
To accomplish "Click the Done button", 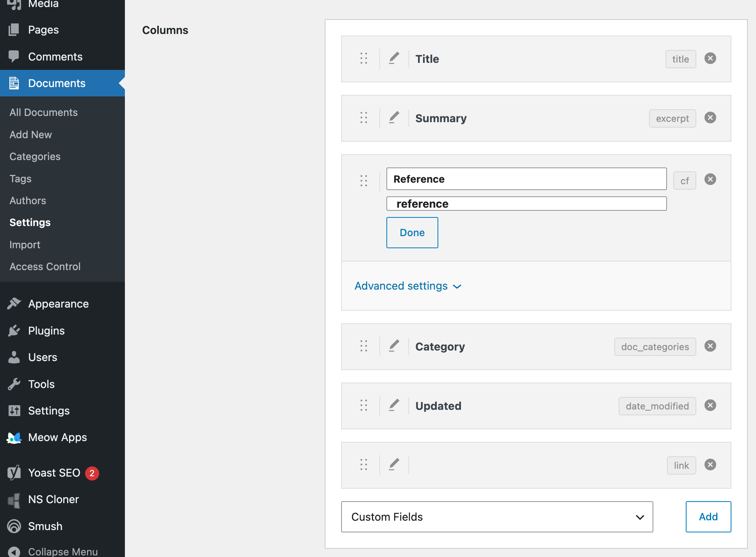I will point(412,233).
